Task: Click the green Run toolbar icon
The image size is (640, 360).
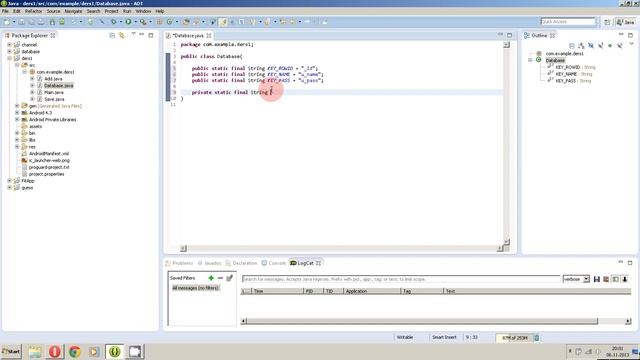Action: click(128, 22)
